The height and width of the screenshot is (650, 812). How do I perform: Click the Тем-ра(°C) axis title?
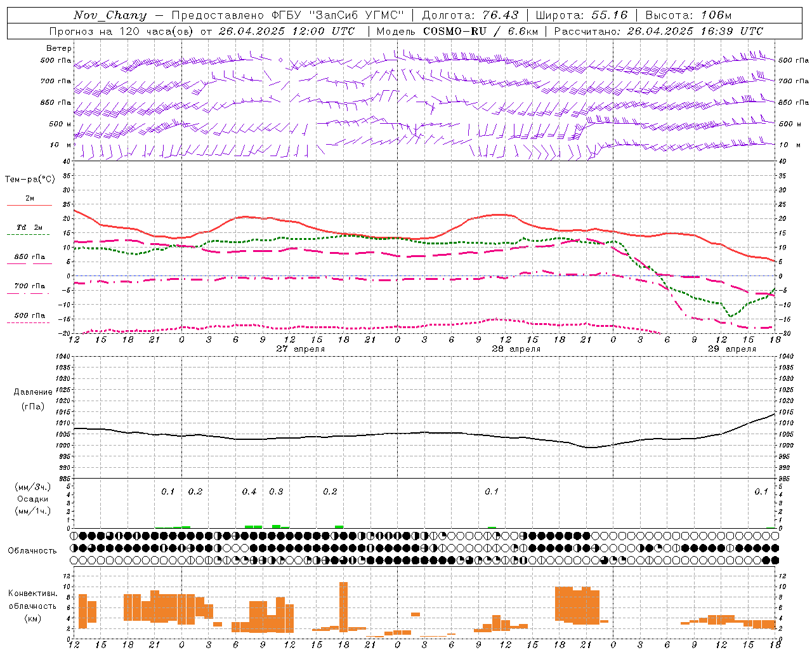coord(30,180)
